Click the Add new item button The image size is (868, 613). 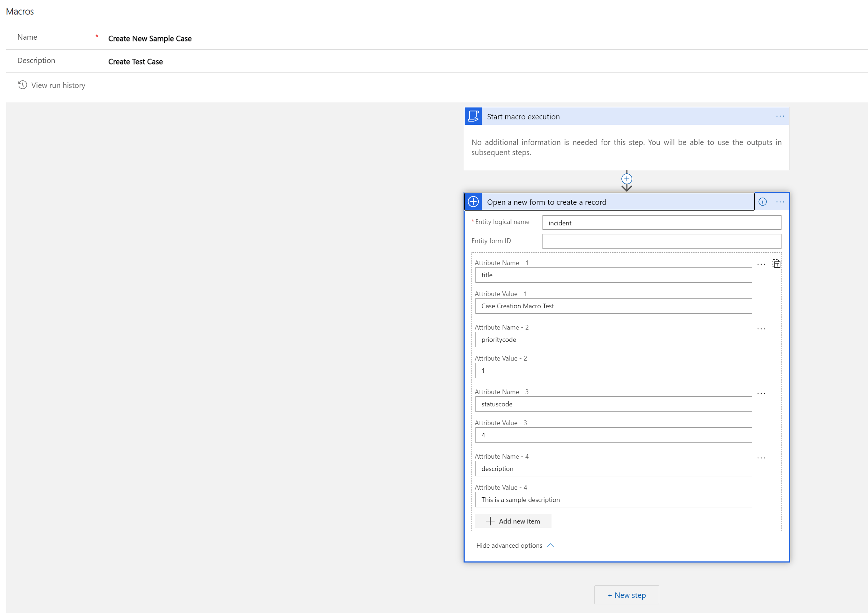(x=513, y=521)
